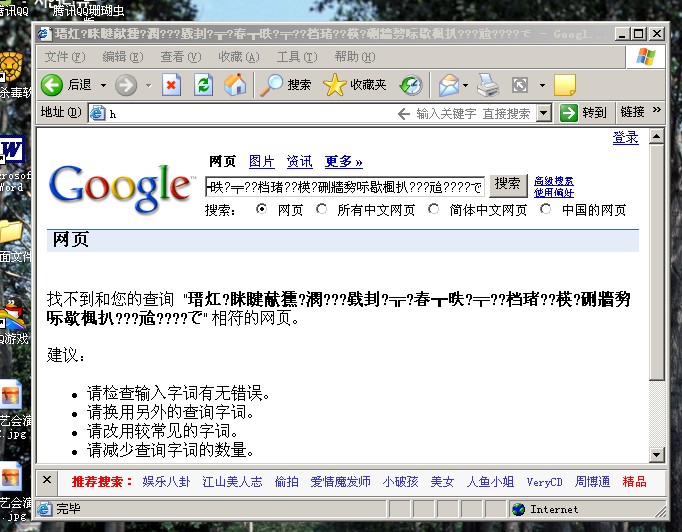The image size is (682, 532).
Task: Open Search pane with magnifier icon
Action: point(271,85)
